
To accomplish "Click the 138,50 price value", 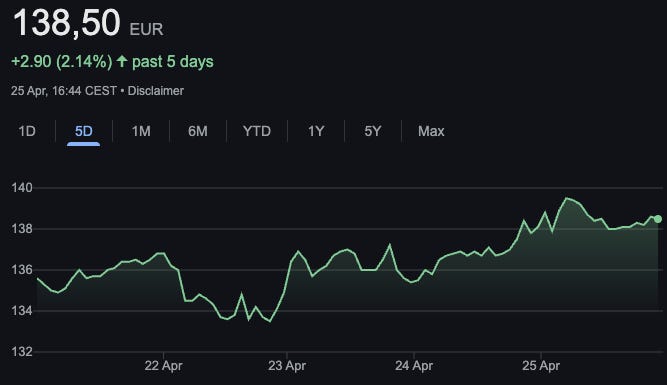I will coord(67,23).
